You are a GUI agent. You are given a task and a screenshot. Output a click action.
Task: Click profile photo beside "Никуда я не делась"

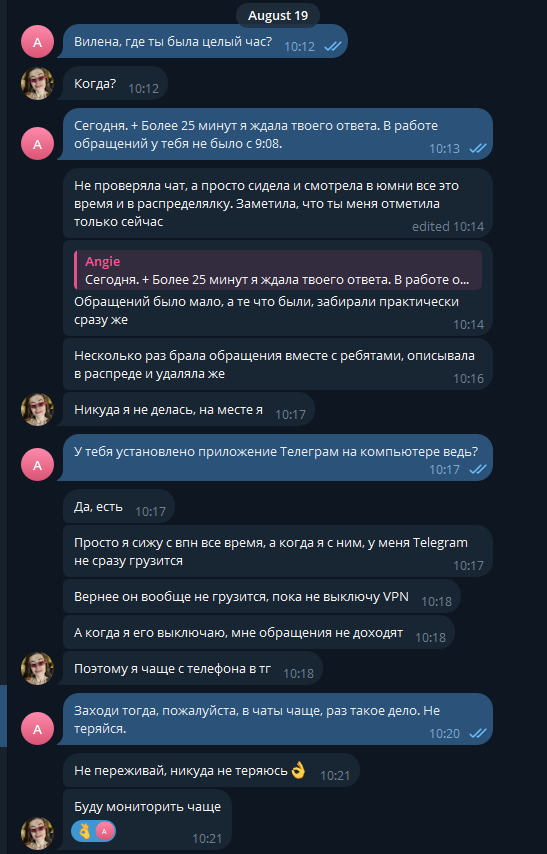click(37, 410)
